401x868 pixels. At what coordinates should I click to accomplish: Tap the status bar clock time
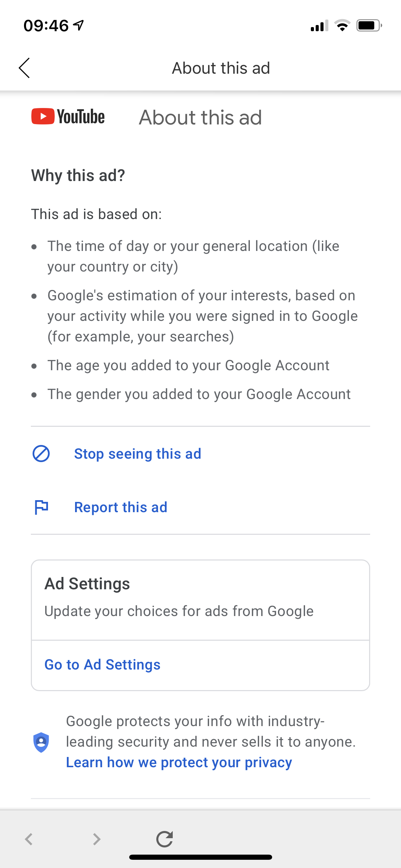(46, 26)
